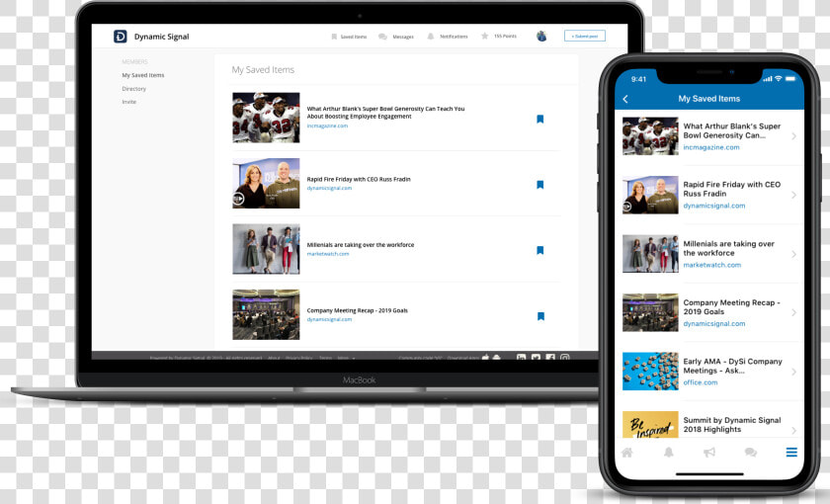Tap the Wi-Fi icon in phone status bar

[x=779, y=79]
